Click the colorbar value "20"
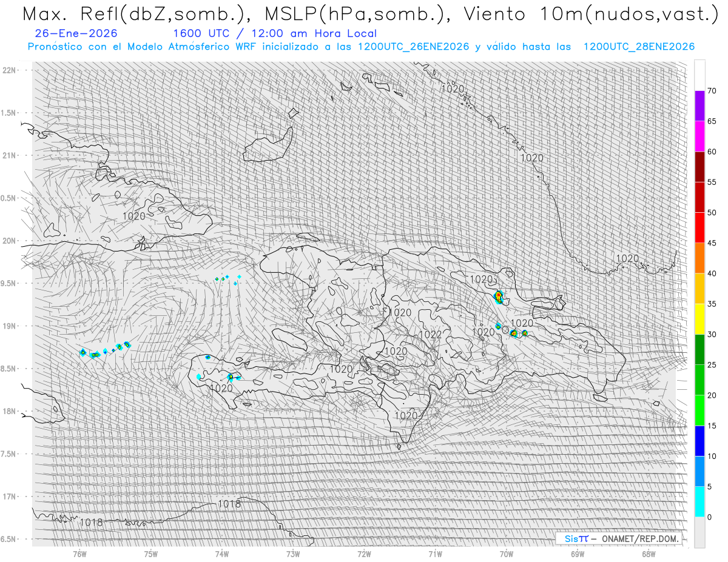This screenshot has width=728, height=562. coord(712,395)
